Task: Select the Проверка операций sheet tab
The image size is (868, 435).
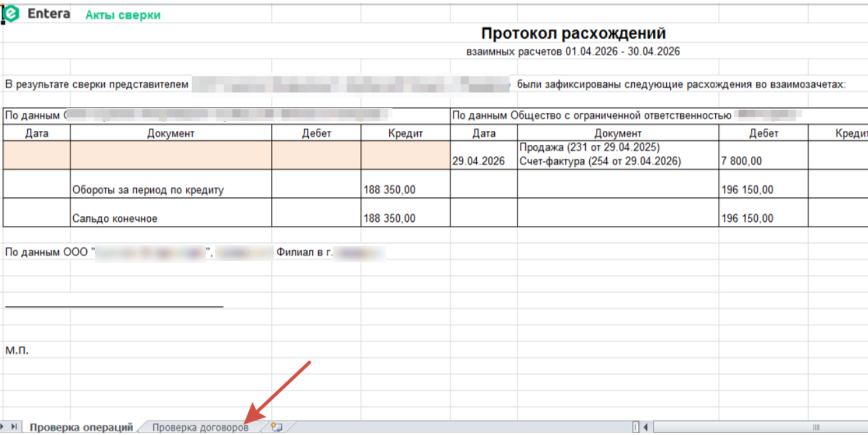Action: click(81, 428)
